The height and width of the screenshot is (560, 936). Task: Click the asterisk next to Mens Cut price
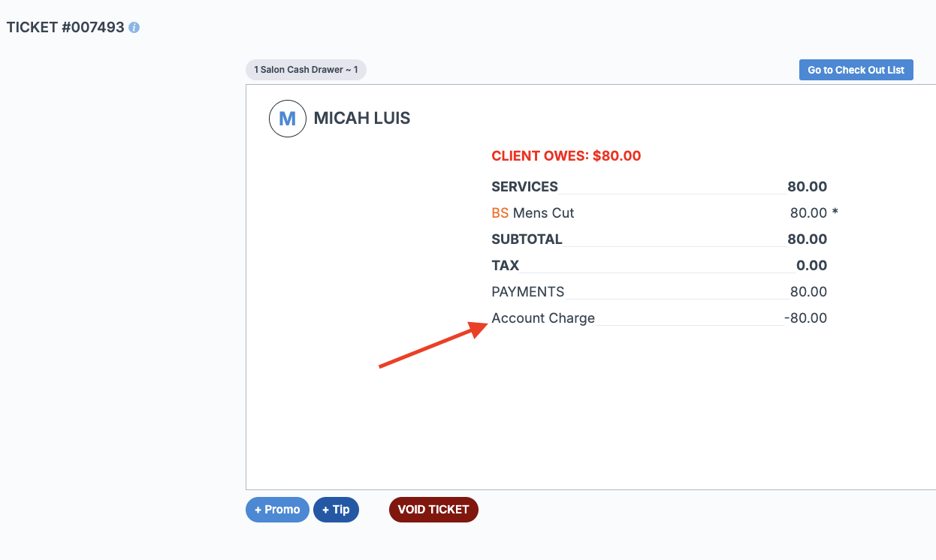coord(835,213)
